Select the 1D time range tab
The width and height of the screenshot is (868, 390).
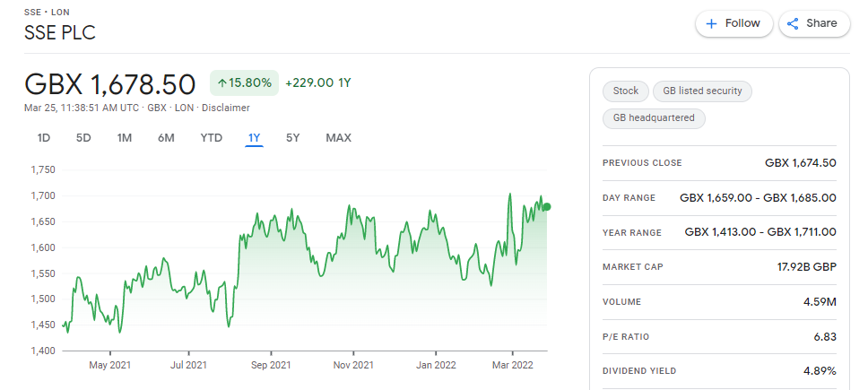44,138
